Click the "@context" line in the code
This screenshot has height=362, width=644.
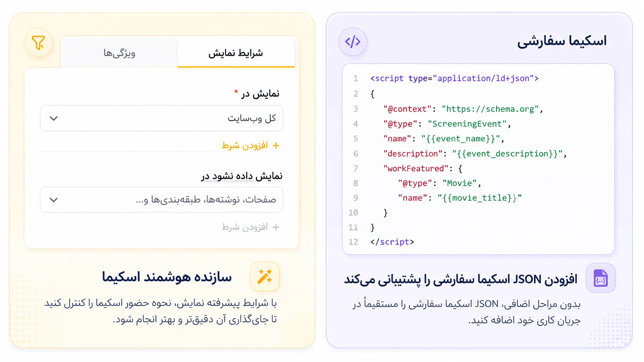[463, 109]
